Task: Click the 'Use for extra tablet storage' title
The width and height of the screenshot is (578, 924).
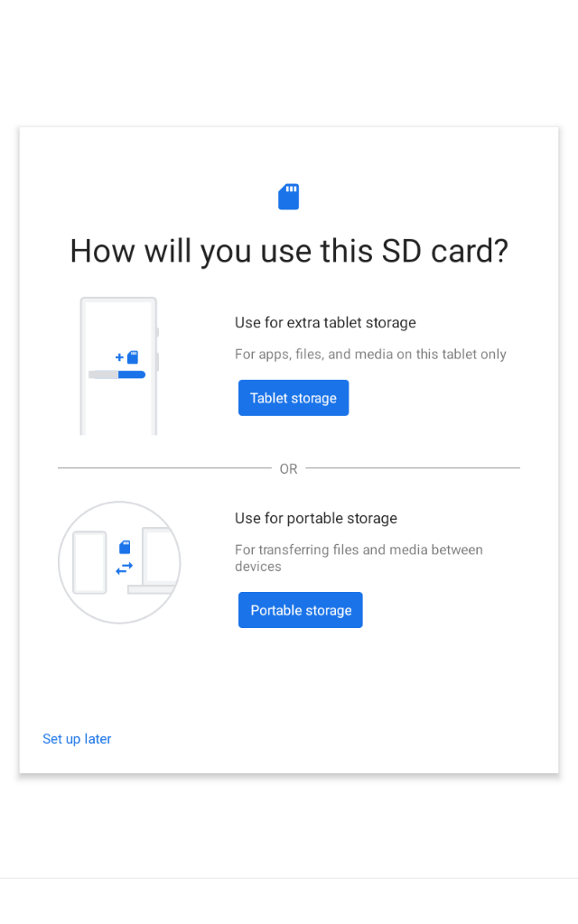Action: 325,322
